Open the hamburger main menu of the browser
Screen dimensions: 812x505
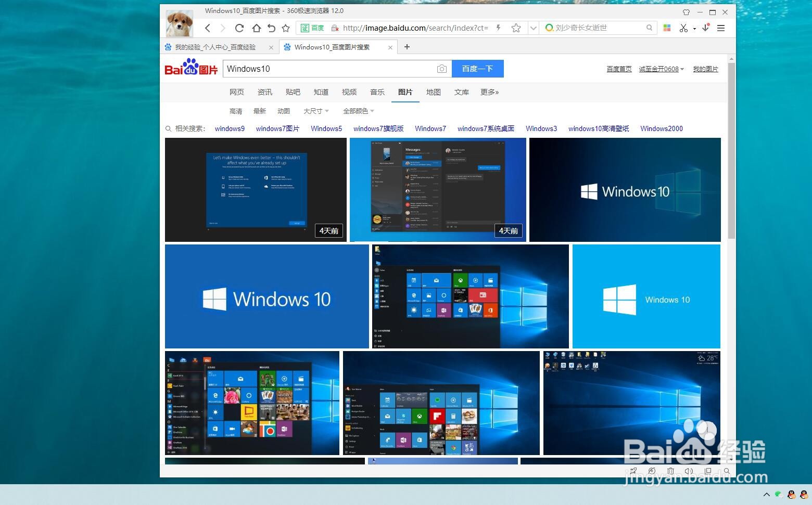tap(721, 28)
